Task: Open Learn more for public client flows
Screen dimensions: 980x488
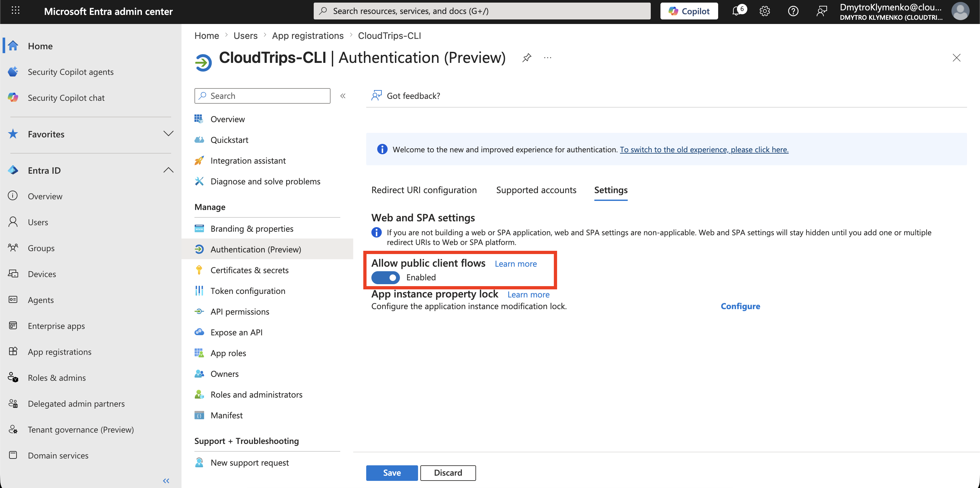Action: [x=516, y=263]
